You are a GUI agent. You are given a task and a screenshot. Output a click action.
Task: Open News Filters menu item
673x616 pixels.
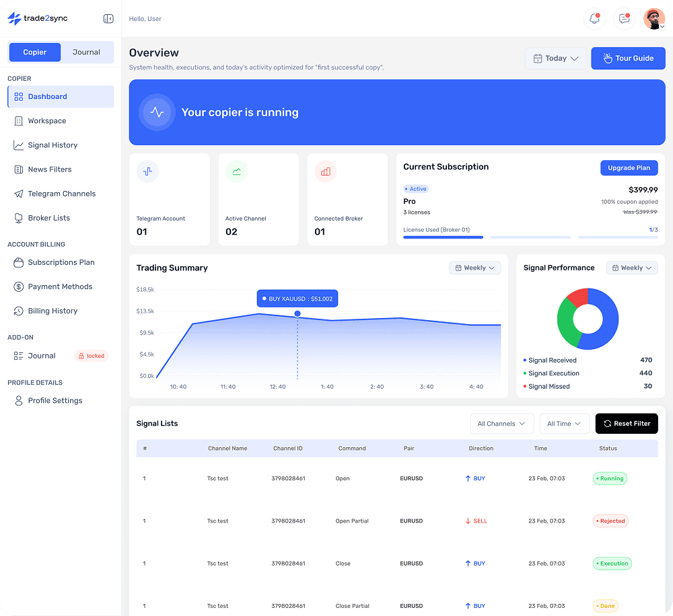coord(61,169)
